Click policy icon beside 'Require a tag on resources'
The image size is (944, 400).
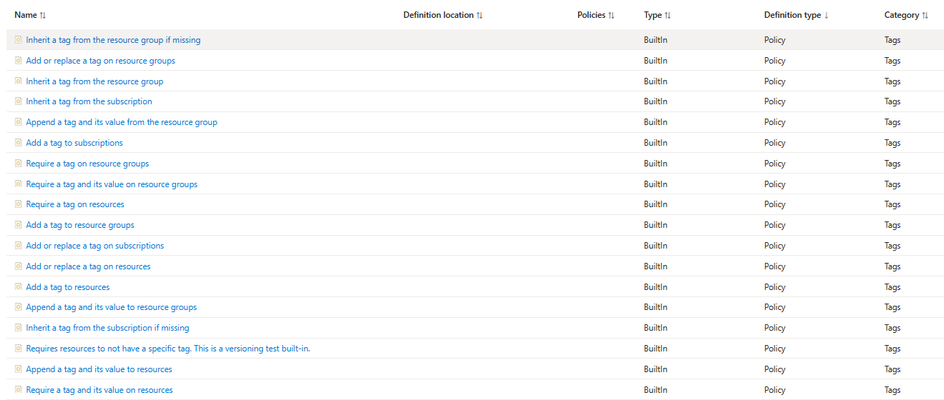point(18,204)
